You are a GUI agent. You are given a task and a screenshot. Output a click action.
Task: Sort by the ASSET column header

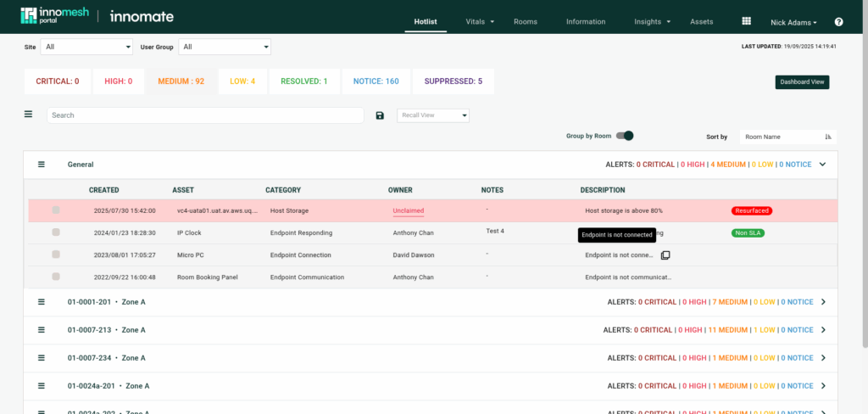click(x=183, y=190)
